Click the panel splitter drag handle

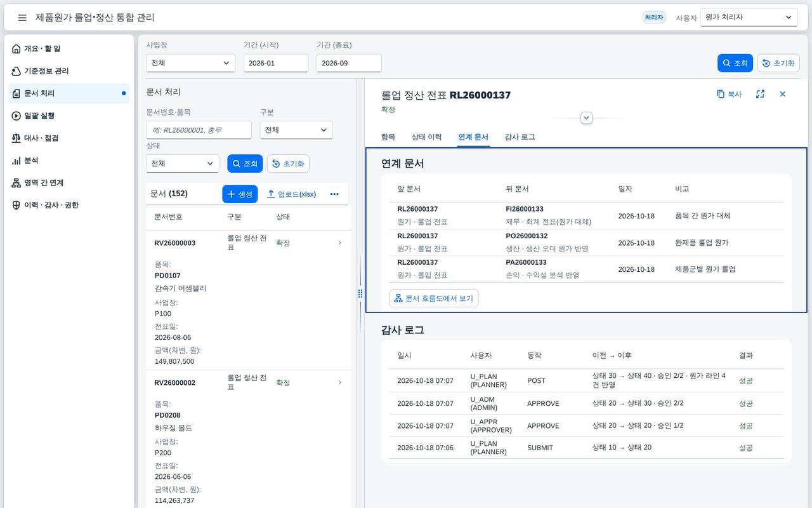tap(360, 293)
